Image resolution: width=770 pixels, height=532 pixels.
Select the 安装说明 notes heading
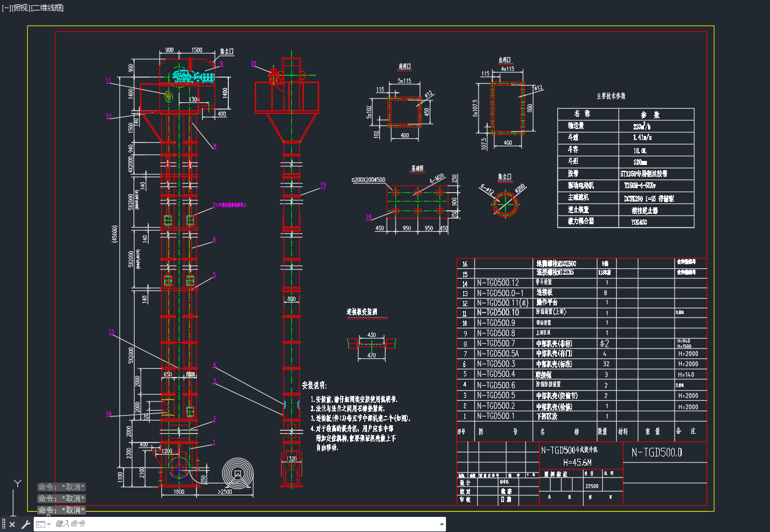[314, 386]
